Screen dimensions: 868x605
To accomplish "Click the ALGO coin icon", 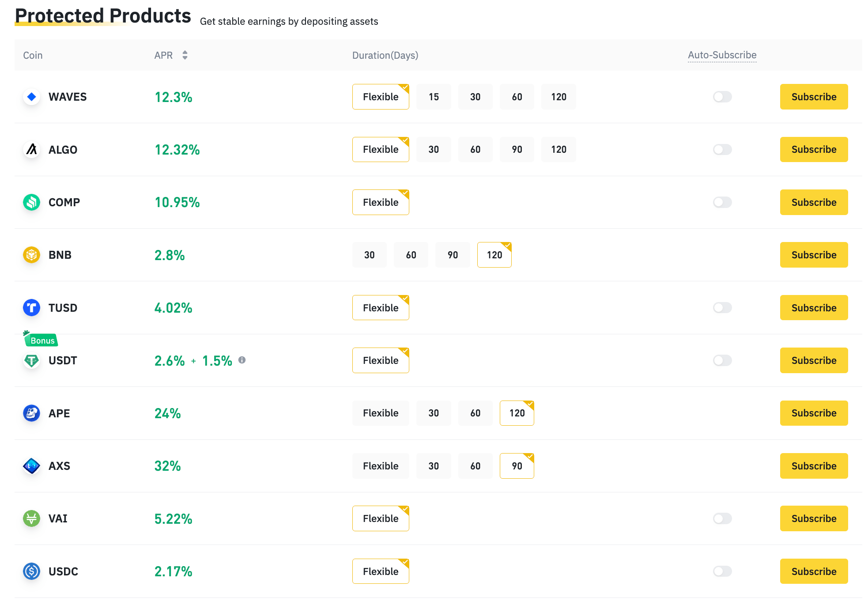I will (x=31, y=149).
